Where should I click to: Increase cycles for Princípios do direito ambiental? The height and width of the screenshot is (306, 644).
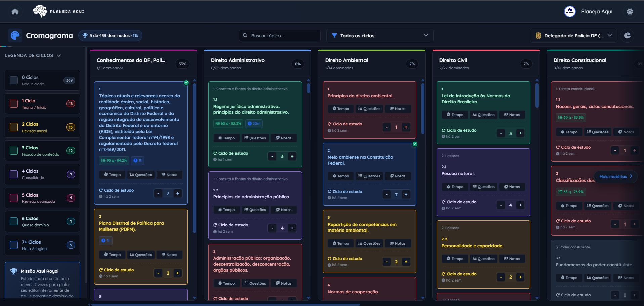(x=406, y=127)
